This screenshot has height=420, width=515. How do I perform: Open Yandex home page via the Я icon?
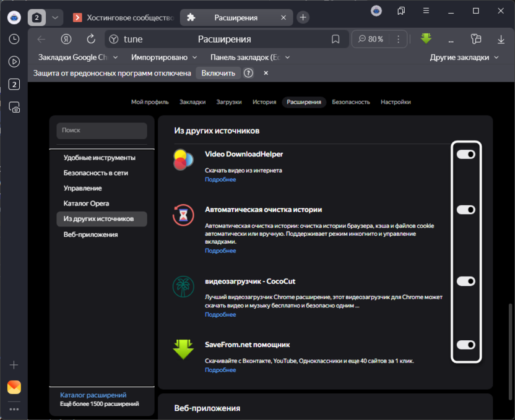66,40
